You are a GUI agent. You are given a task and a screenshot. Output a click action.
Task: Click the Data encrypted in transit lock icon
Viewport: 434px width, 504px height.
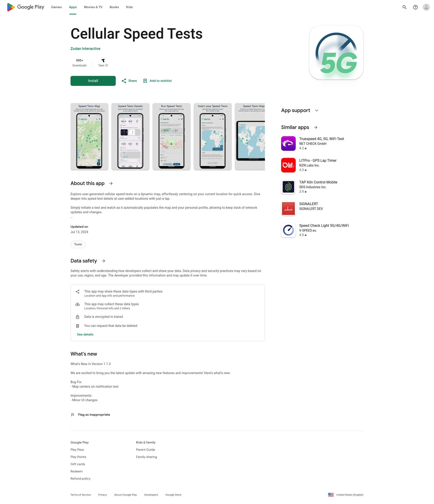pos(78,316)
